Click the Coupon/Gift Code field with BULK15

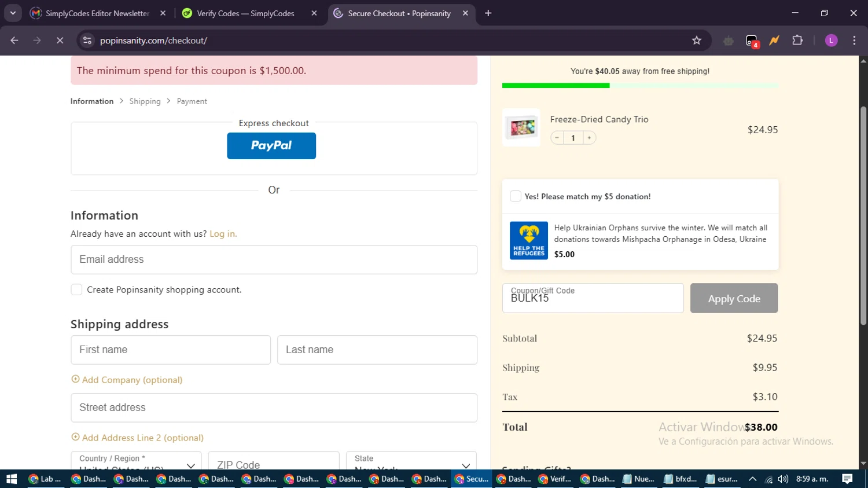coord(593,298)
